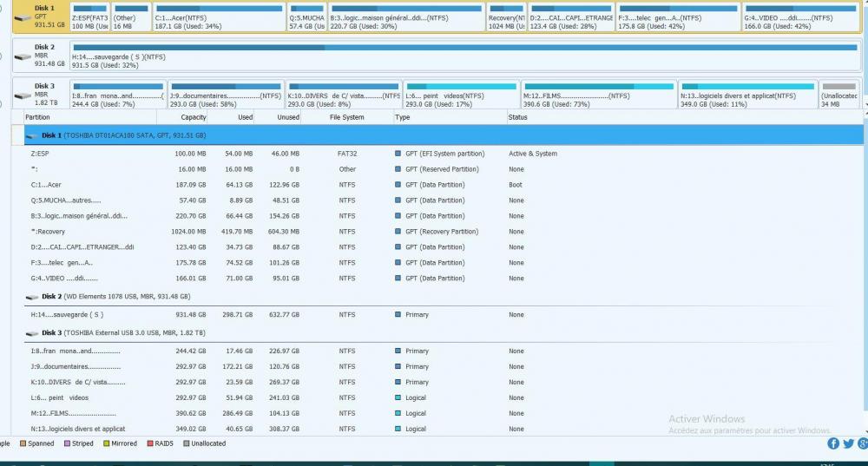Click the Mirrored legend color swatch
Image resolution: width=868 pixels, height=466 pixels.
point(107,443)
